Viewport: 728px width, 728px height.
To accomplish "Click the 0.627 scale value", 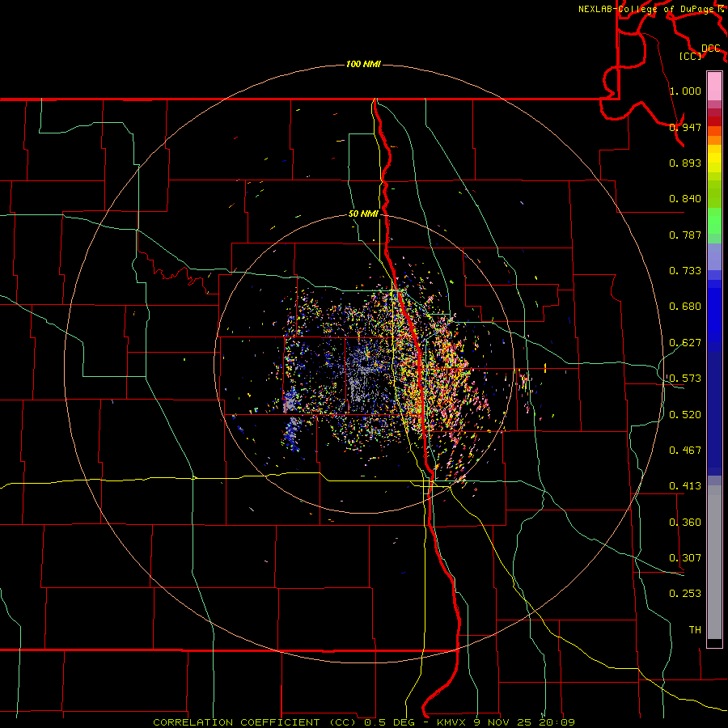I will point(685,343).
